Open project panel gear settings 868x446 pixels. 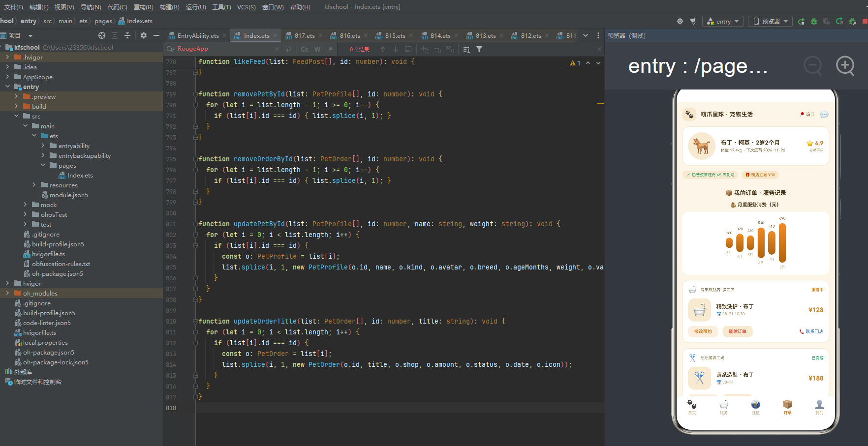[x=144, y=35]
